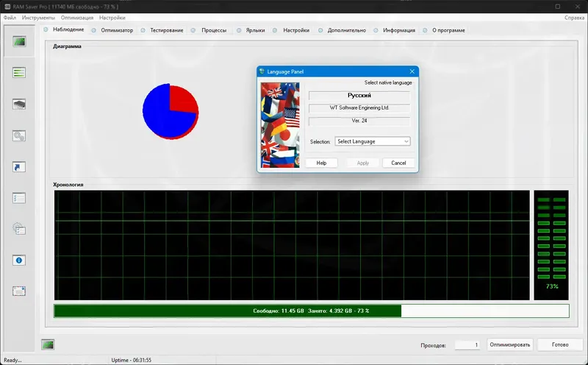Open the memory chip testing sidebar icon

[x=19, y=104]
